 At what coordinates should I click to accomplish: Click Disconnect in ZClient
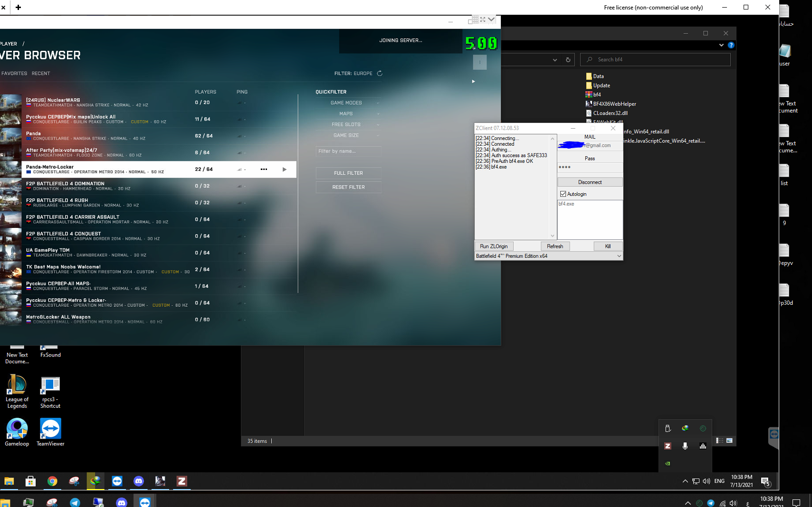tap(590, 182)
